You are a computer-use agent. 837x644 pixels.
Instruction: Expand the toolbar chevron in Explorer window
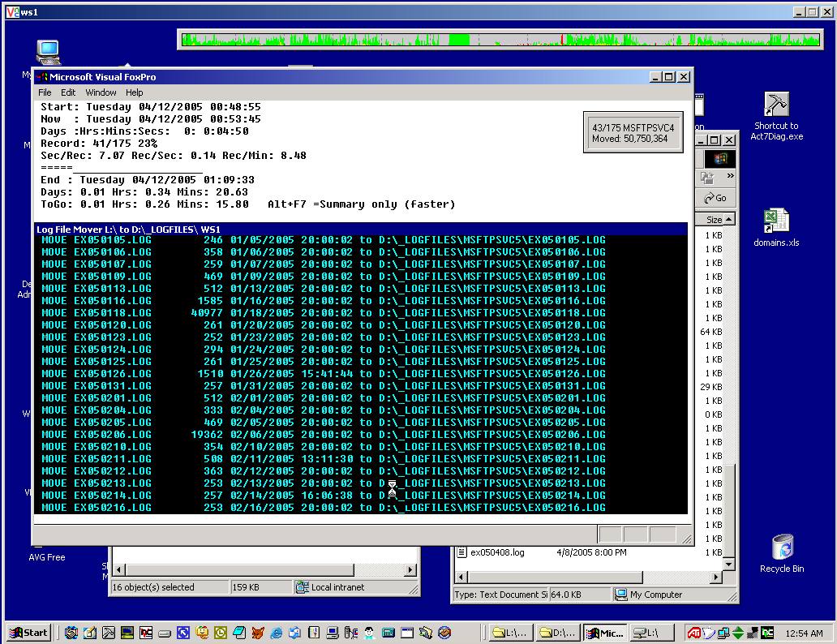tap(730, 176)
